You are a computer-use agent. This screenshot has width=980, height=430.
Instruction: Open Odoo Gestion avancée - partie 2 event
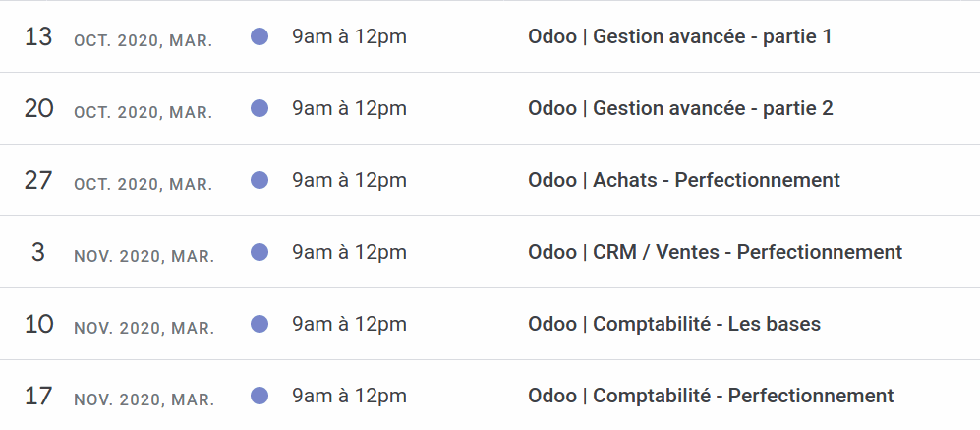(680, 108)
